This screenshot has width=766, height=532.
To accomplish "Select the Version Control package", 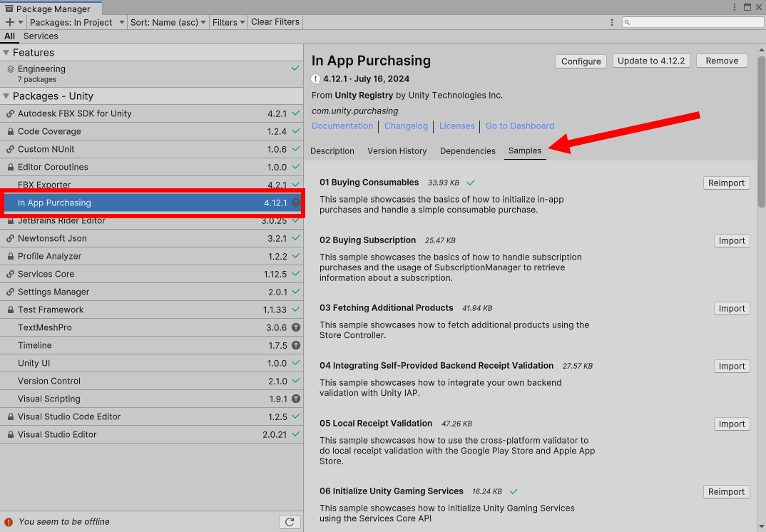I will click(x=151, y=381).
